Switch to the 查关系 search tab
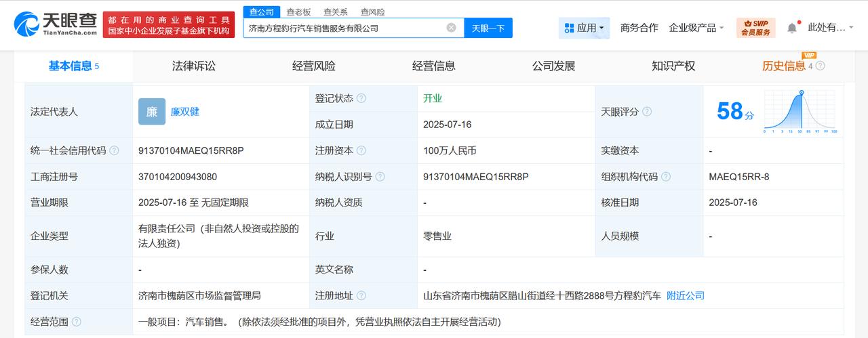The height and width of the screenshot is (338, 868). (x=336, y=12)
